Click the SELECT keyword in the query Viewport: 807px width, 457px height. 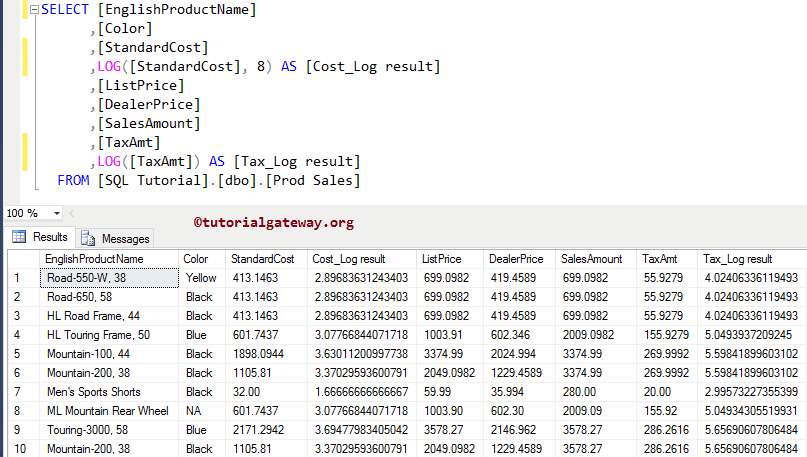click(x=65, y=10)
